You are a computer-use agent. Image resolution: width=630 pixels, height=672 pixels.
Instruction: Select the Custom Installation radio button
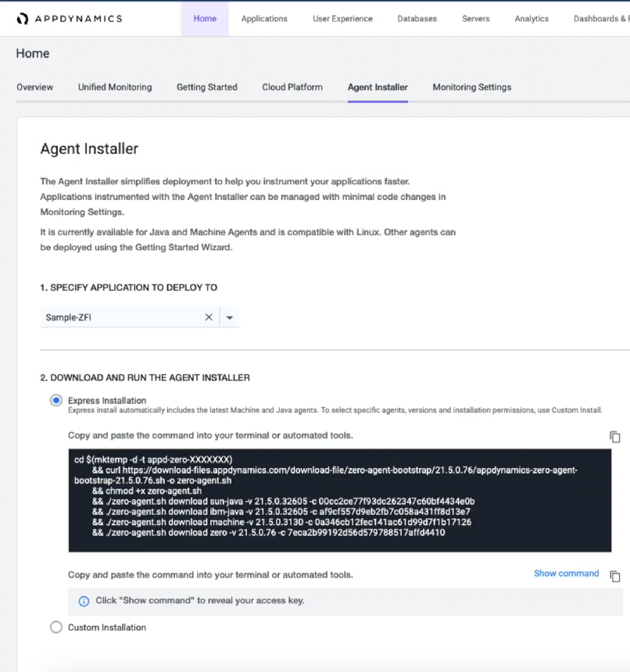56,627
